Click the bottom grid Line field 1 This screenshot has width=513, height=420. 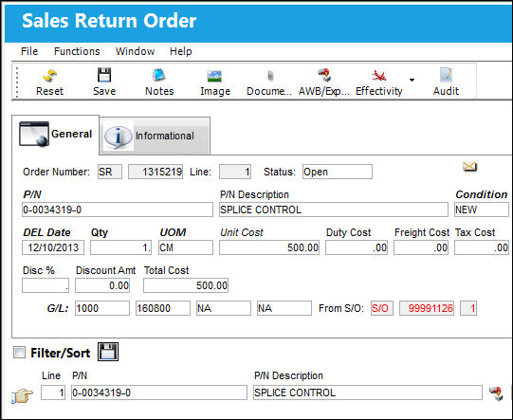tap(53, 393)
